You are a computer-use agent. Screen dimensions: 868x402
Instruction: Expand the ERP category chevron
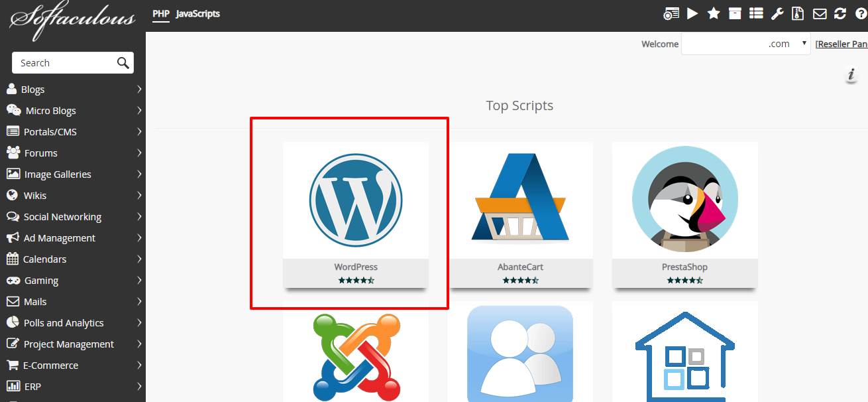(139, 386)
